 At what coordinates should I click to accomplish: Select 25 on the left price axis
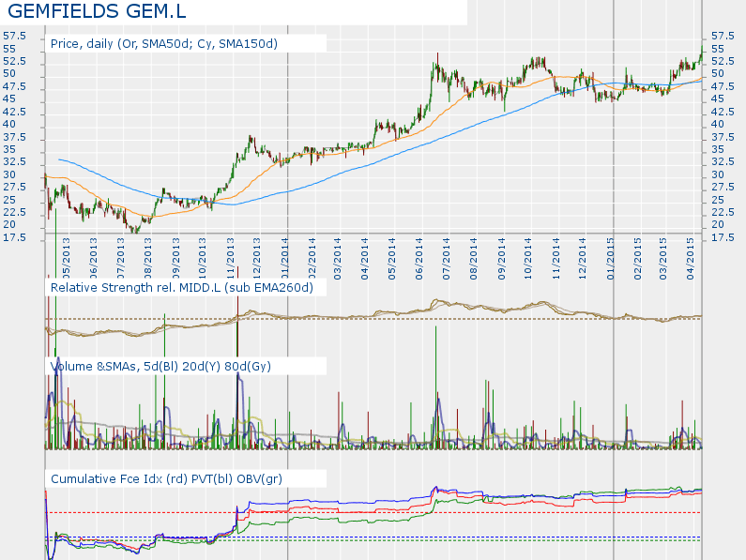click(x=9, y=200)
